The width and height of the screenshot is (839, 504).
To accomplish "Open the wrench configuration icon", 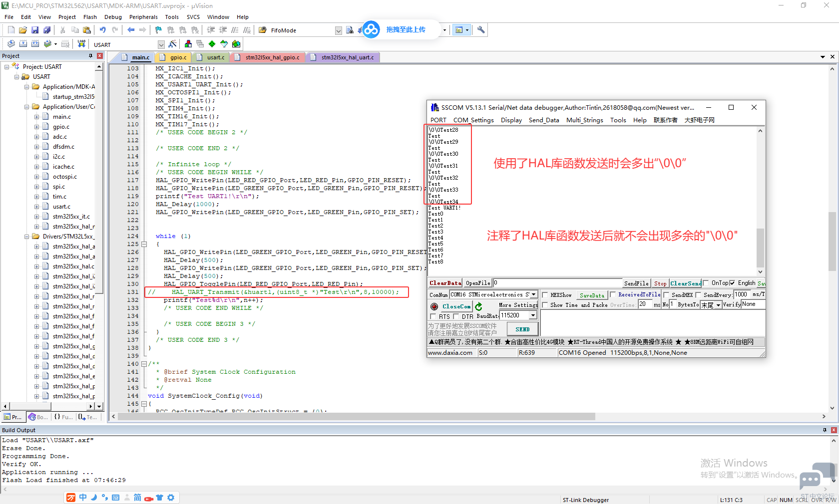I will [x=481, y=30].
